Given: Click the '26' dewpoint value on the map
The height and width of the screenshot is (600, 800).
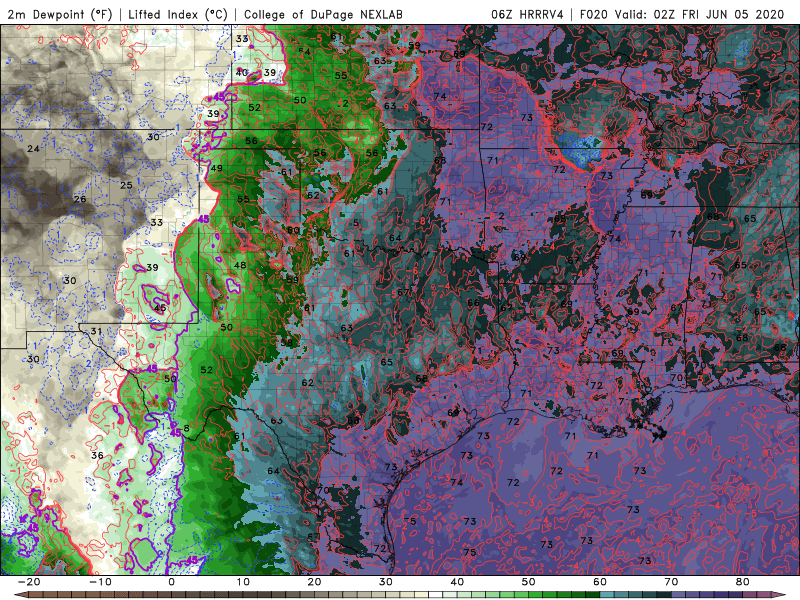Looking at the screenshot, I should point(80,199).
